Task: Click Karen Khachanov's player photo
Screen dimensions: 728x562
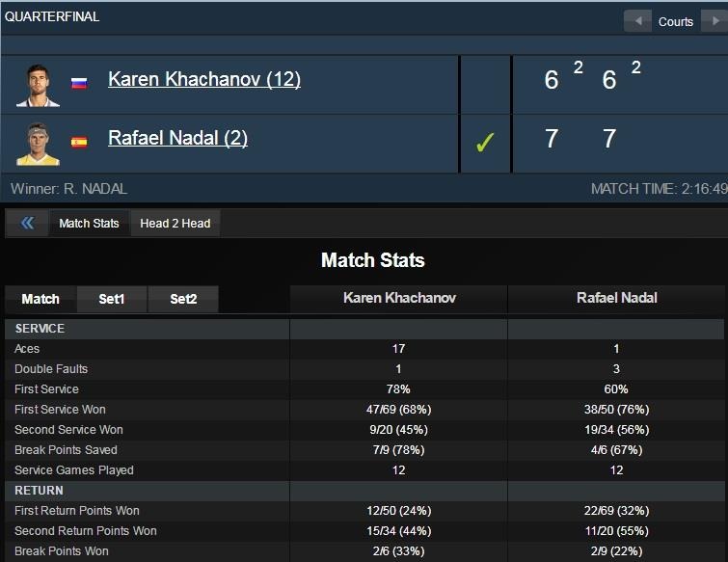Action: pos(38,85)
